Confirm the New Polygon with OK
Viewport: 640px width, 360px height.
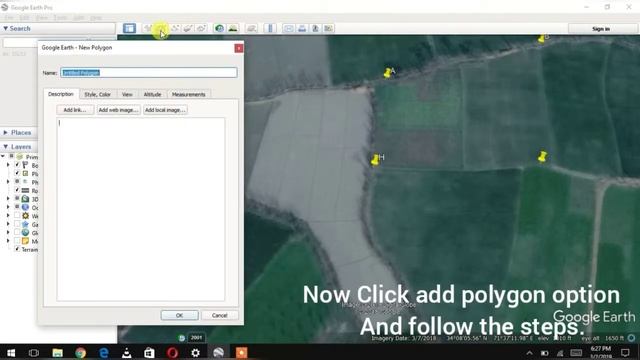coord(180,315)
